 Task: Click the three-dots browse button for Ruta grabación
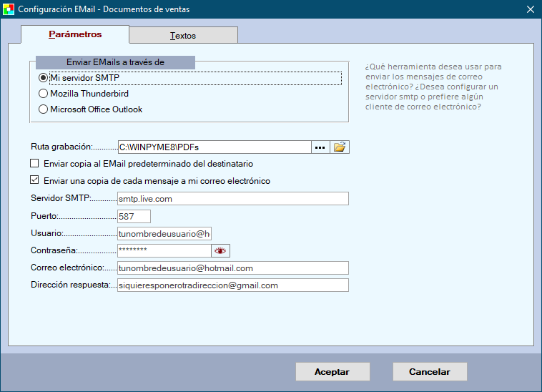(x=320, y=147)
